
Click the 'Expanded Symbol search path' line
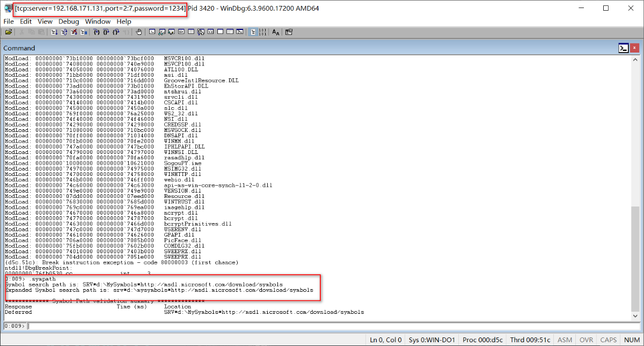159,290
